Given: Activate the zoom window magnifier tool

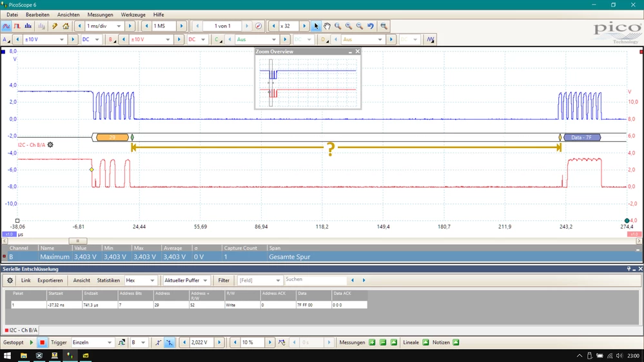Looking at the screenshot, I should pyautogui.click(x=338, y=26).
